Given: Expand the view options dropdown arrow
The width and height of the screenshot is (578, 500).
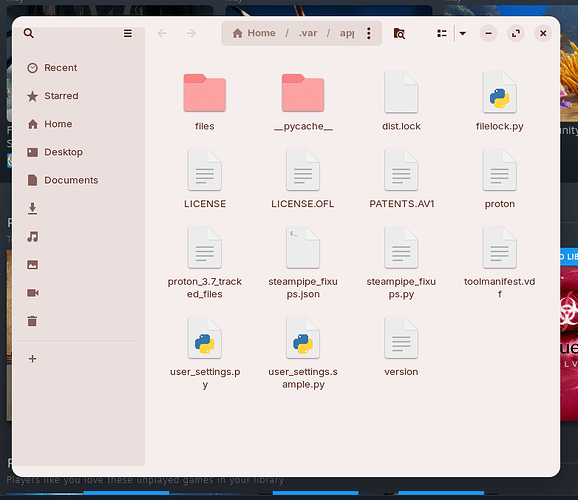Looking at the screenshot, I should pos(463,34).
